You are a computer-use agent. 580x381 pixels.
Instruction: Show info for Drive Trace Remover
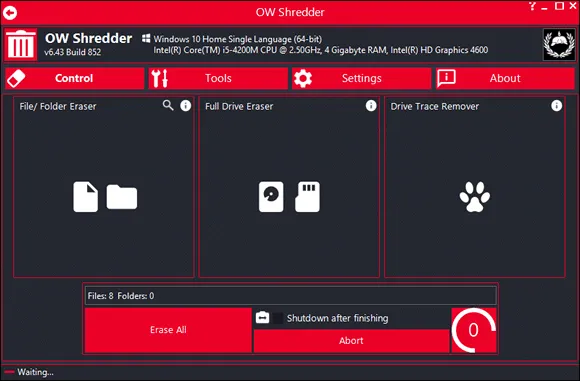tap(556, 106)
